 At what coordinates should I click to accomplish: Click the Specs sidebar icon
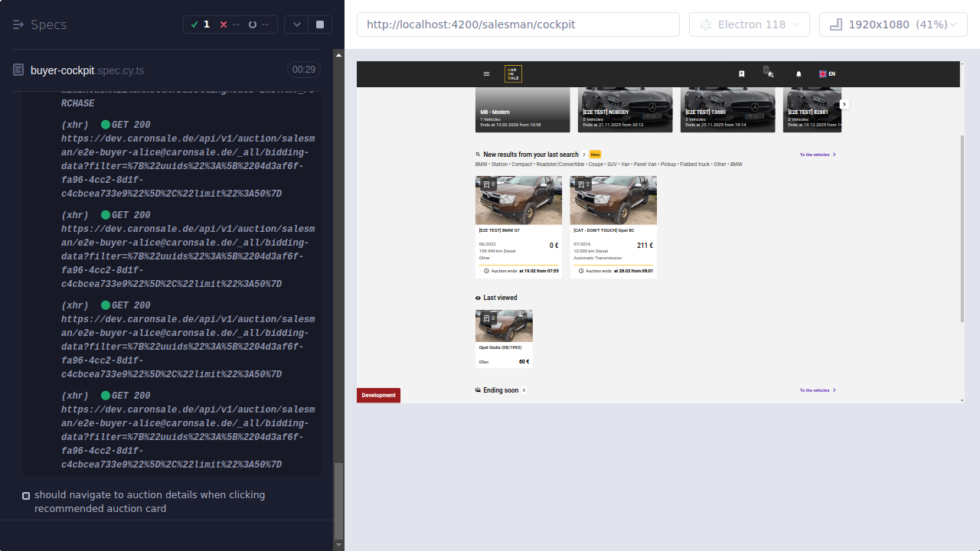coord(17,24)
